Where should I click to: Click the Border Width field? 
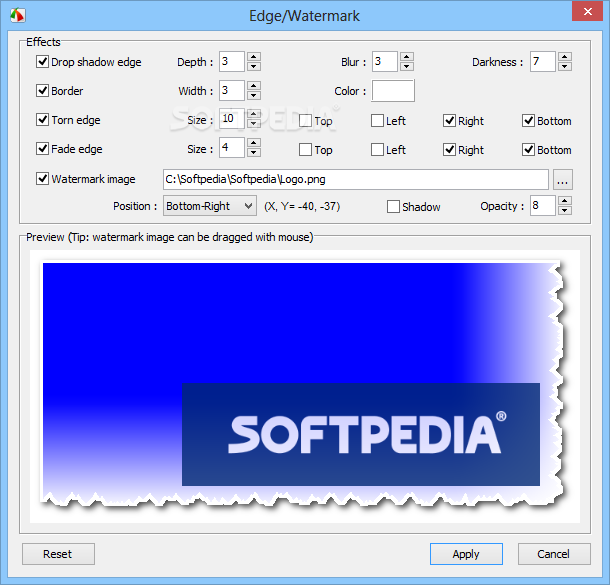(x=232, y=90)
